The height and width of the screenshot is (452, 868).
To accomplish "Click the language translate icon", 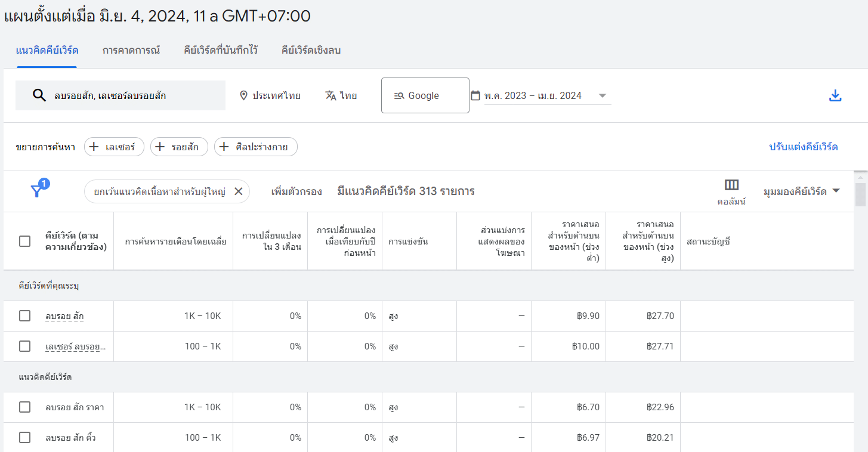I will click(330, 95).
